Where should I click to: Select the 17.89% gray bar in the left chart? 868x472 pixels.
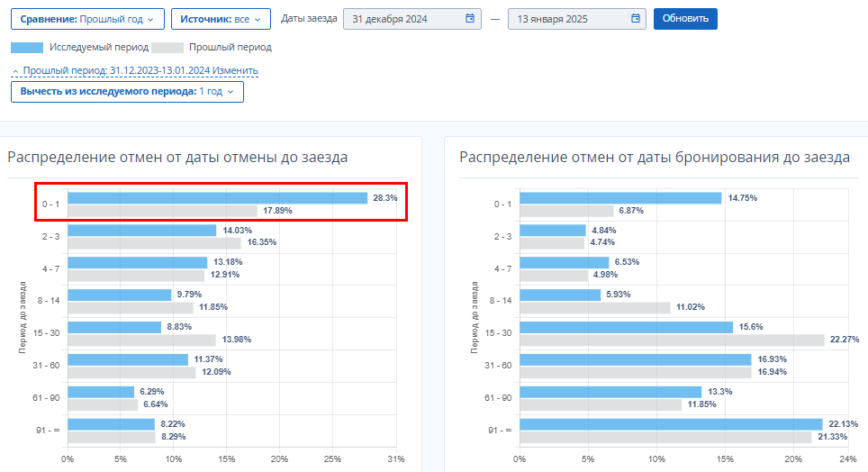click(x=163, y=211)
